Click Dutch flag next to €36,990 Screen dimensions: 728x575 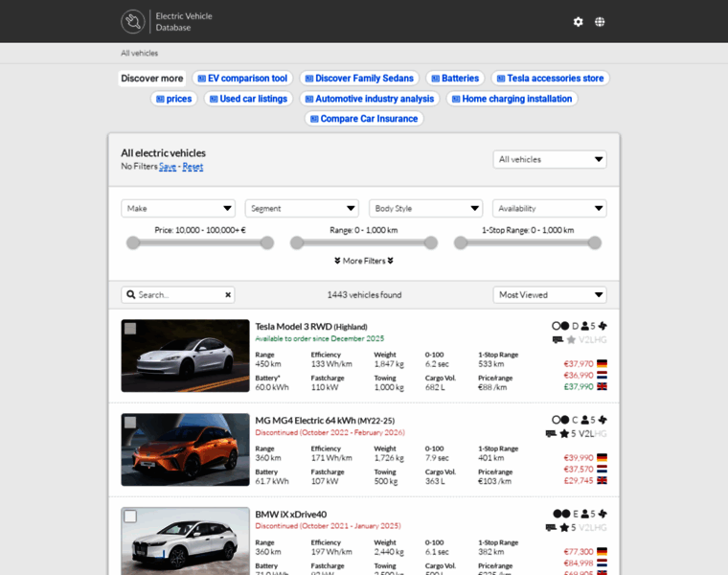602,375
